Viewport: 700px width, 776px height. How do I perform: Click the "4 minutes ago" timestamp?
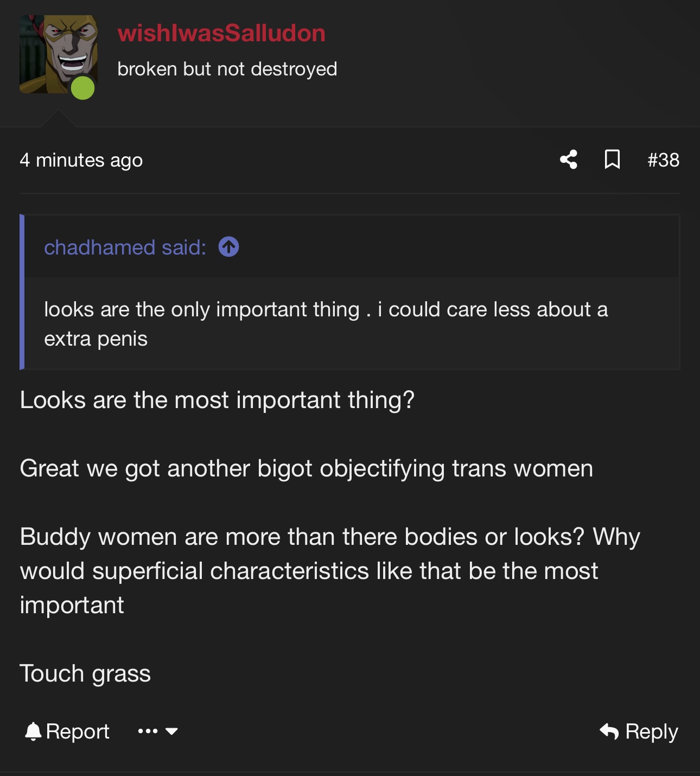[81, 160]
